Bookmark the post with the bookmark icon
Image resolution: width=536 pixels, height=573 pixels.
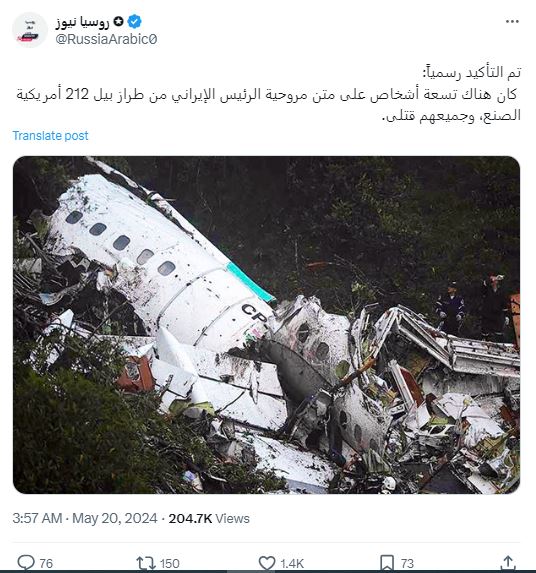pyautogui.click(x=387, y=563)
